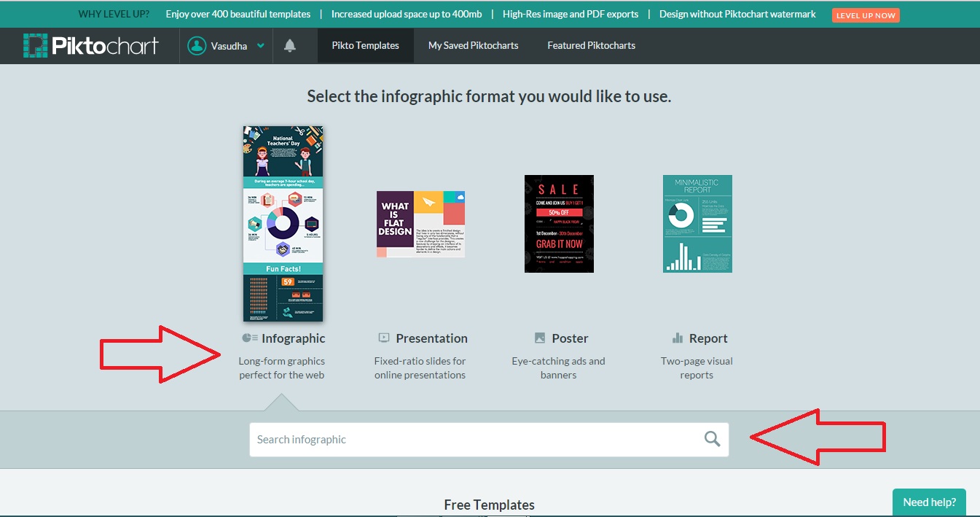Viewport: 980px width, 517px height.
Task: Click the search magnifier icon
Action: click(x=712, y=439)
